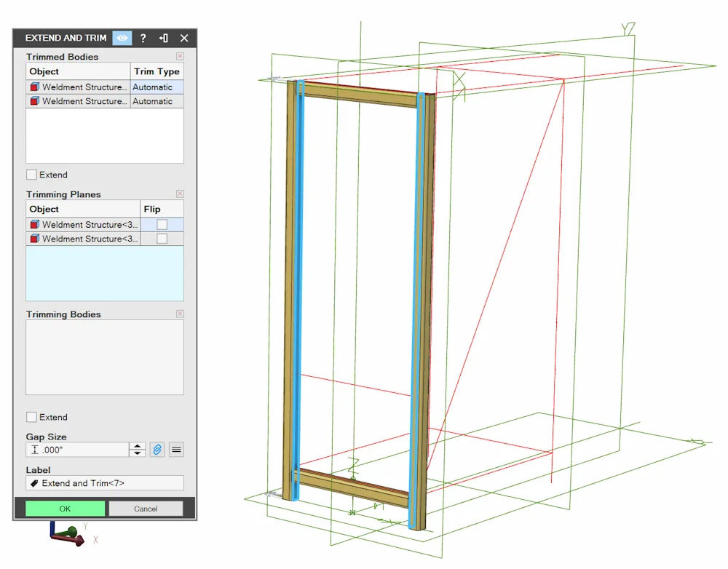
Task: Activate the empty Trimming Bodies selection box
Action: click(x=105, y=357)
